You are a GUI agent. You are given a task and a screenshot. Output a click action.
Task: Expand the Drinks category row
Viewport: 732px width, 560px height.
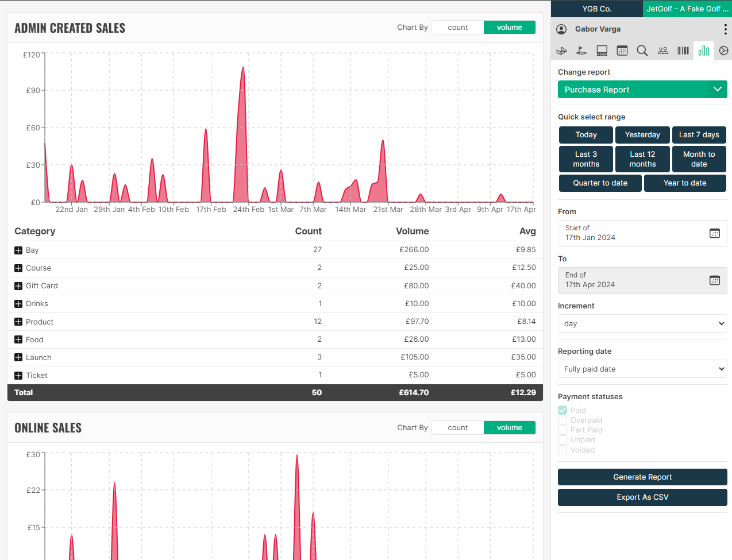[x=18, y=304]
